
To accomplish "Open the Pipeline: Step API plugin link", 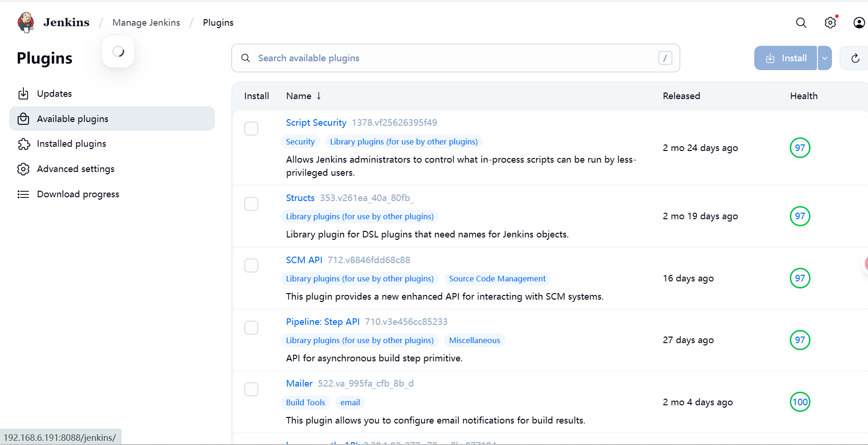I will [322, 322].
